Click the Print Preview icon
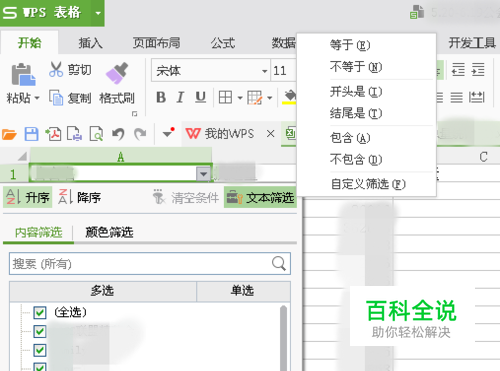 pyautogui.click(x=96, y=134)
